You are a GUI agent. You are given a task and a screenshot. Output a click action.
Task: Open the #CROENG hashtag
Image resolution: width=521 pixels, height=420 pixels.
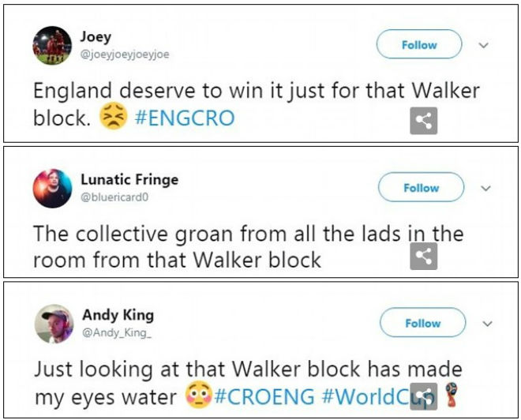pyautogui.click(x=264, y=397)
